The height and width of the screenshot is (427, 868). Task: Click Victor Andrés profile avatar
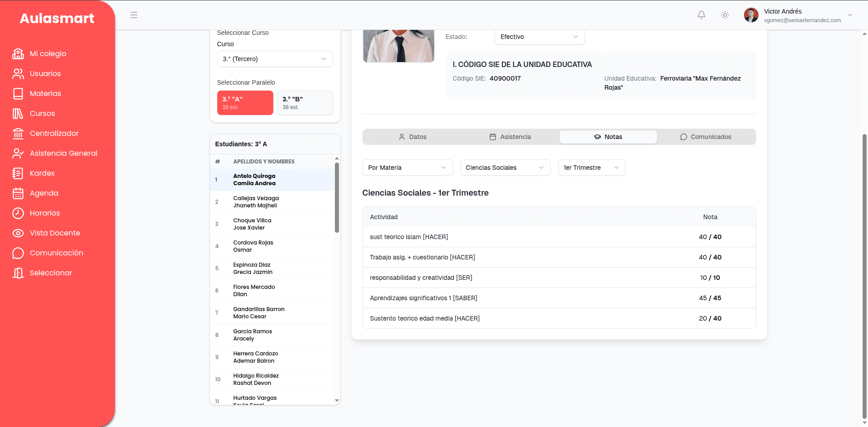(x=751, y=15)
